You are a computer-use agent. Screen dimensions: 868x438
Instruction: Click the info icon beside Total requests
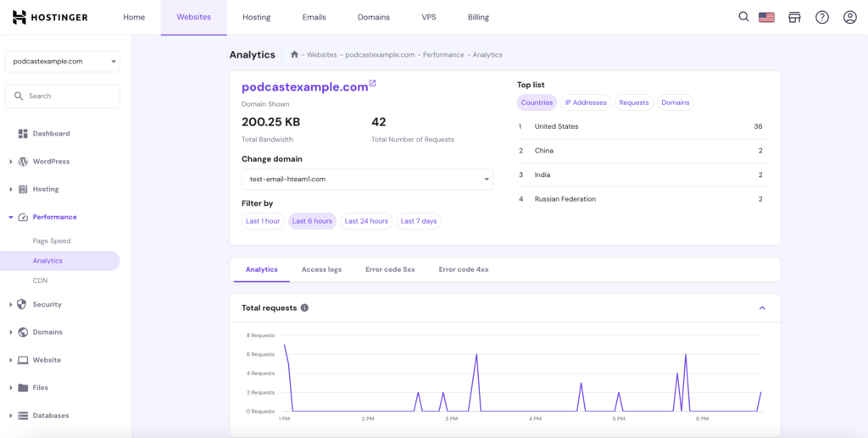tap(304, 308)
